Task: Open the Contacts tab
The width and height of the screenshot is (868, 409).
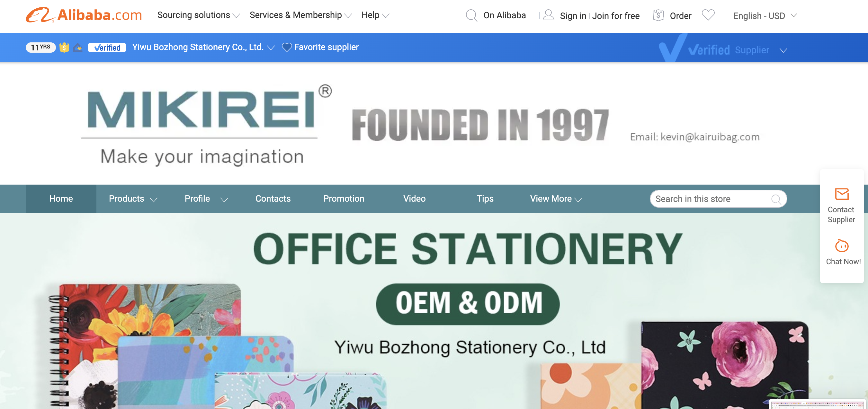Action: 273,199
